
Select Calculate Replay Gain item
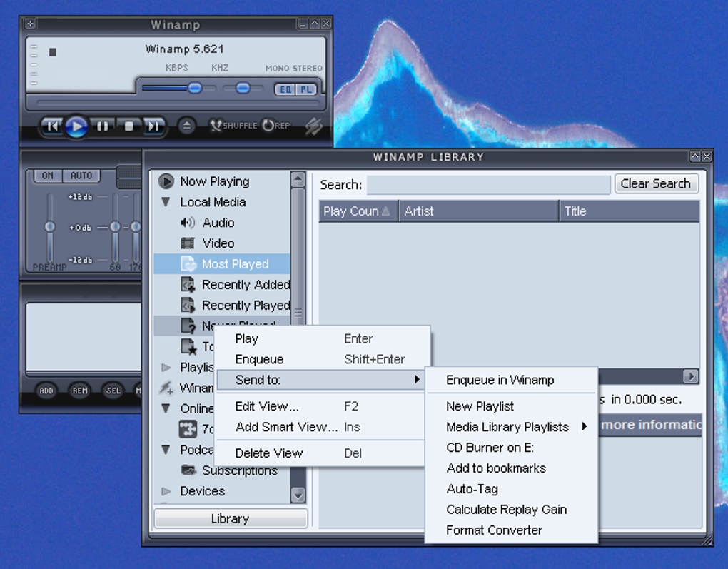511,510
